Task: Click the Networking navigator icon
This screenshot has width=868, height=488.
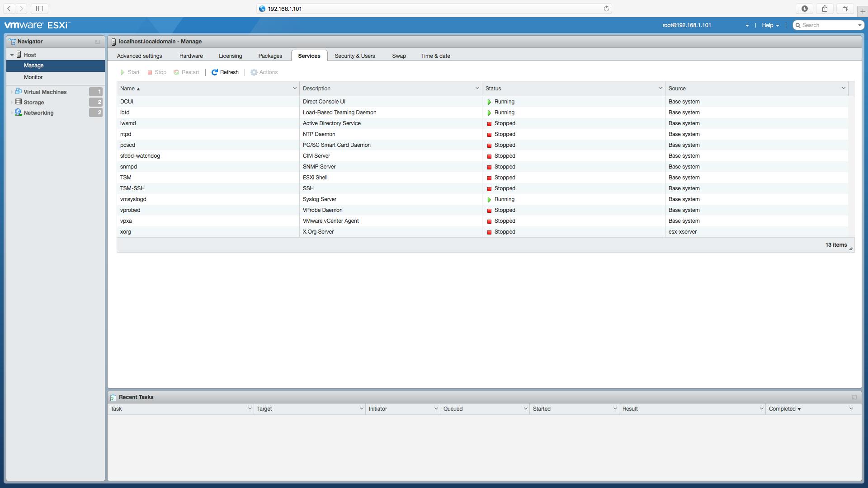Action: click(19, 113)
